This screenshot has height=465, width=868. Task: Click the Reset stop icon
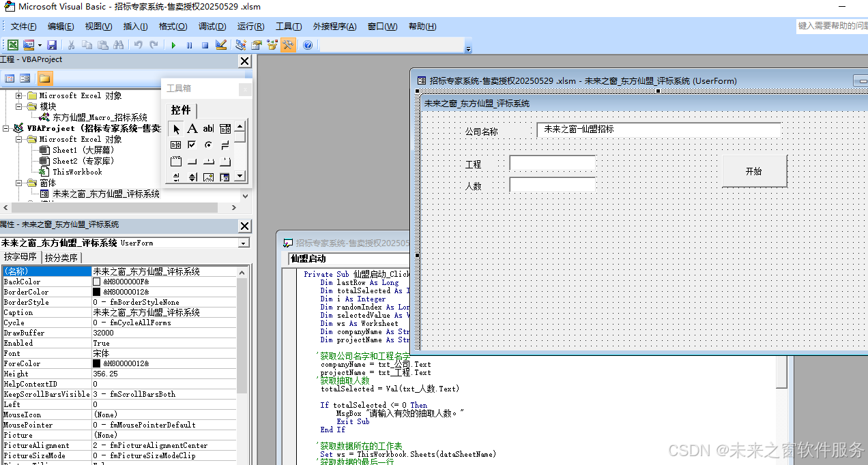click(205, 45)
